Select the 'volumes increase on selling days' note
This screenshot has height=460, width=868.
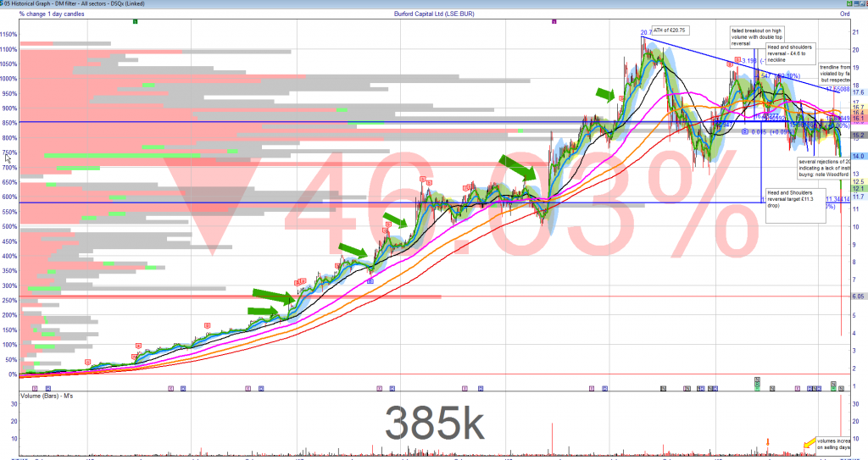[x=837, y=444]
